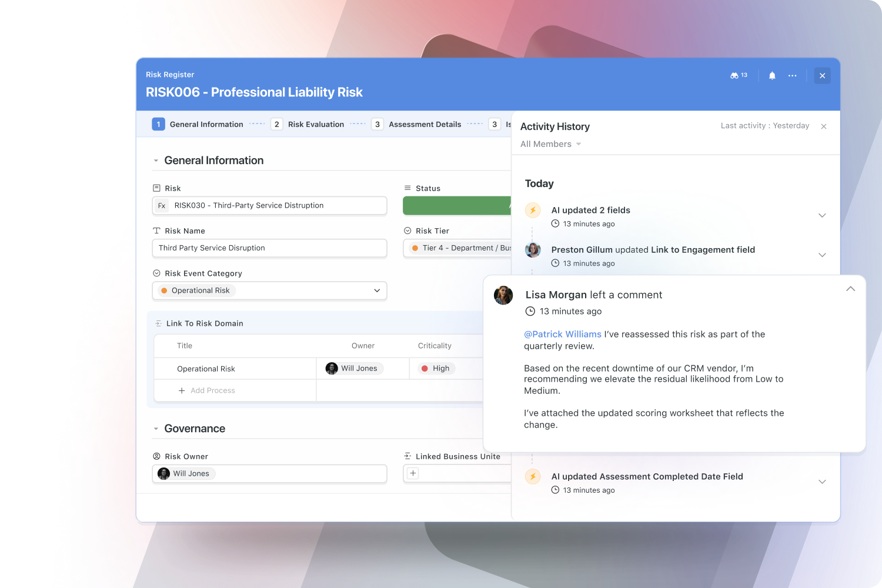Click the Risk field label icon

[x=156, y=188]
